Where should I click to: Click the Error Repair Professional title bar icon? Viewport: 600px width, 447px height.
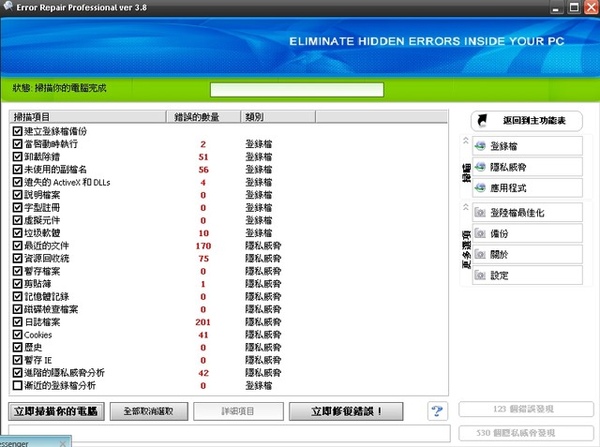point(8,6)
